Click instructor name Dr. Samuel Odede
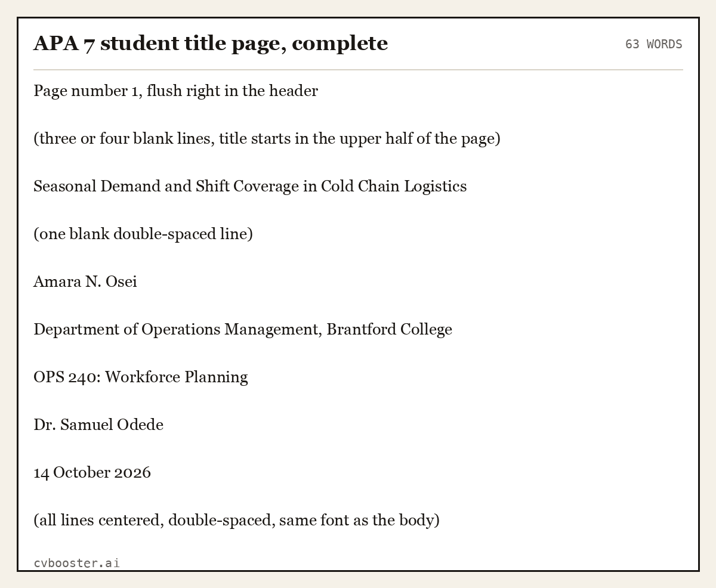The height and width of the screenshot is (588, 716). (x=98, y=425)
